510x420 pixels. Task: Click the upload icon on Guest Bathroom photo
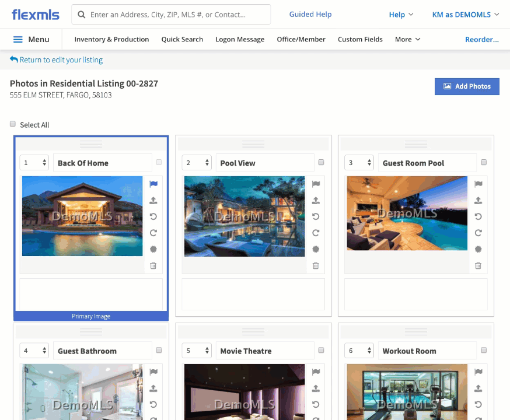[153, 388]
